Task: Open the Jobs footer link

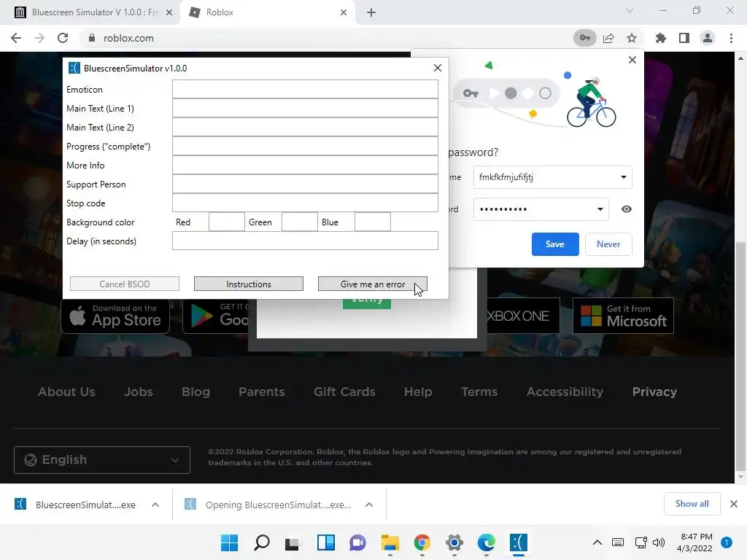Action: point(139,392)
